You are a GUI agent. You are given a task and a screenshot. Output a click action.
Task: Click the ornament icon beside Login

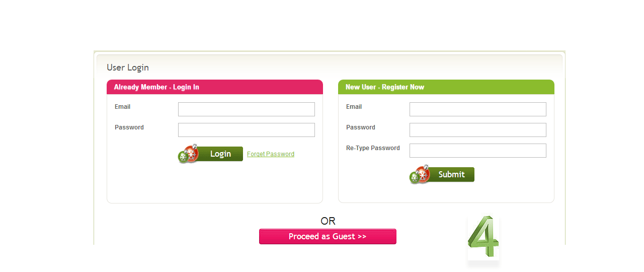pyautogui.click(x=188, y=154)
